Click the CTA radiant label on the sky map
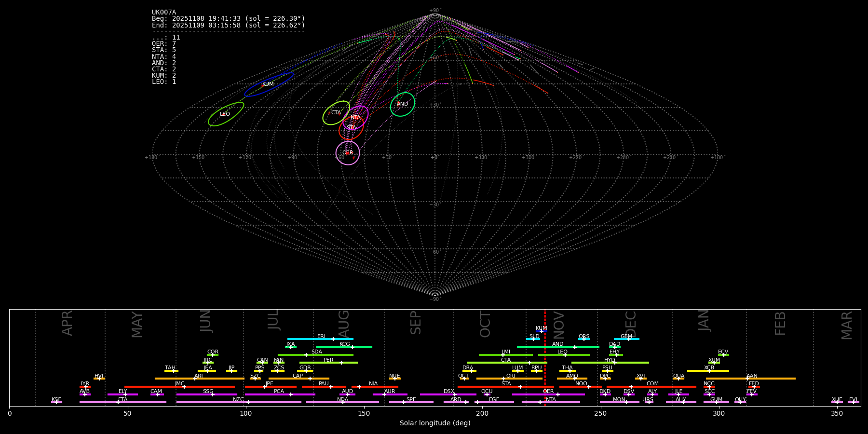 336,113
